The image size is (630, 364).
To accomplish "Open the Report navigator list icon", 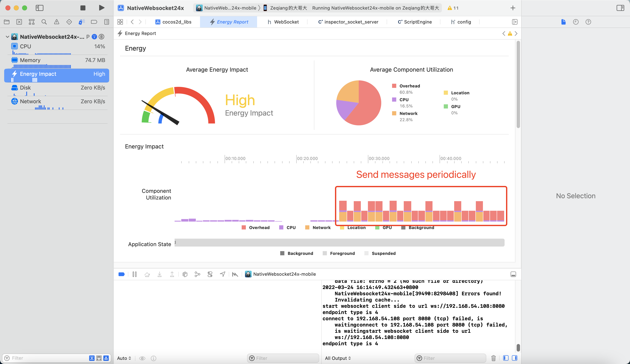I will [x=106, y=22].
